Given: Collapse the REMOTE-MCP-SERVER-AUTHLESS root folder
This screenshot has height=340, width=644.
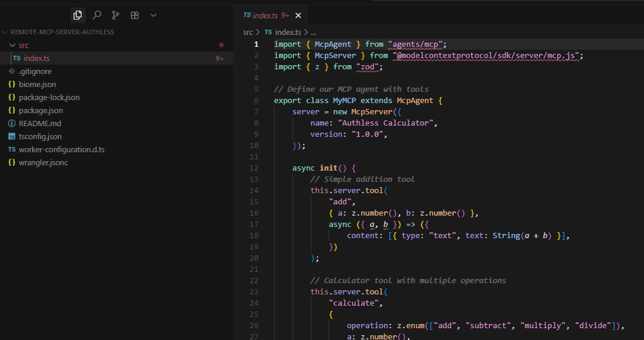Looking at the screenshot, I should pyautogui.click(x=62, y=32).
